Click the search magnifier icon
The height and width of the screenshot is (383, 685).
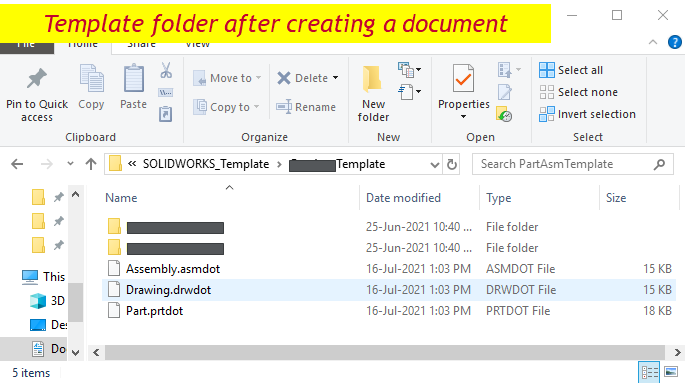point(659,164)
